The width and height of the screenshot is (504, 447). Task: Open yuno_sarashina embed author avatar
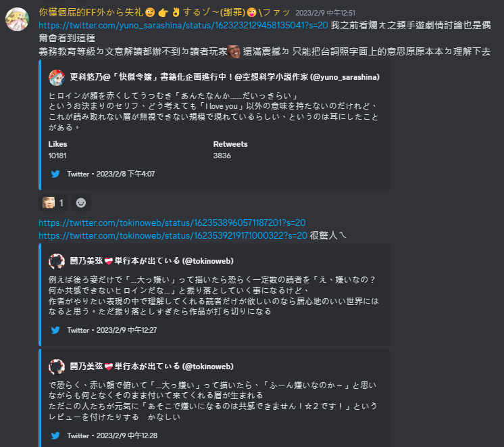[x=57, y=78]
